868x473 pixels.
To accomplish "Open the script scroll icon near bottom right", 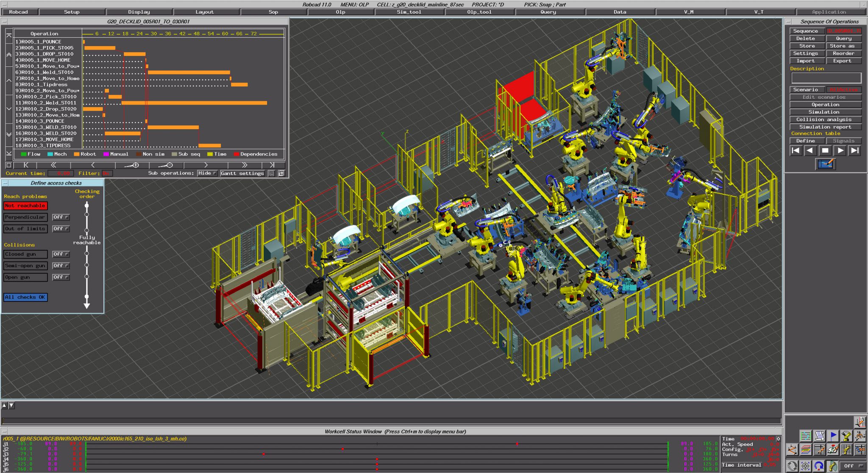I will pyautogui.click(x=819, y=435).
